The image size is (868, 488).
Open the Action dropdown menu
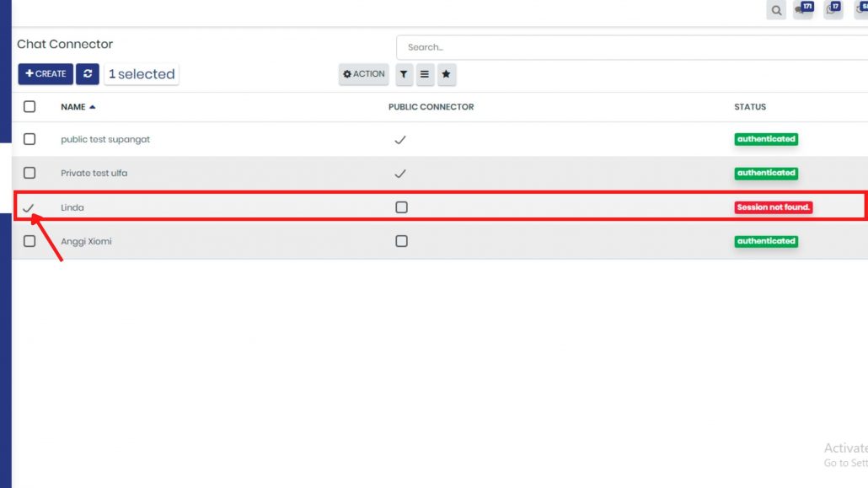point(364,73)
